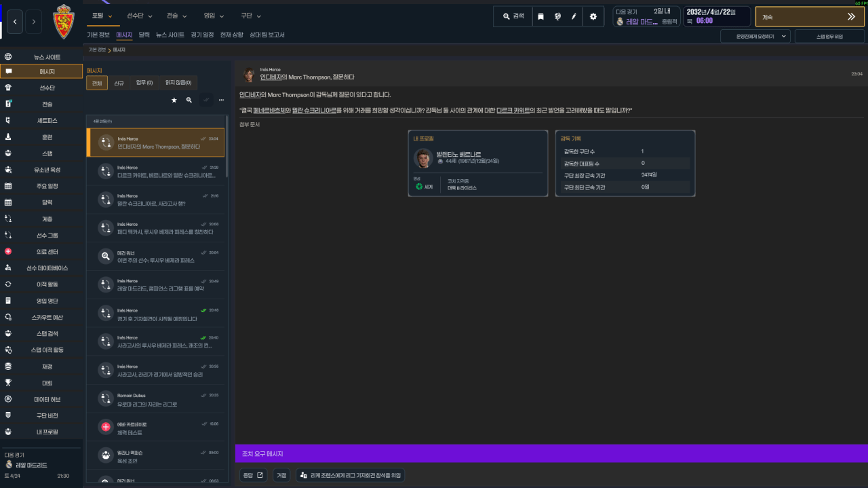Go back with the left arrow button
Viewport: 868px width, 488px height.
tap(15, 22)
